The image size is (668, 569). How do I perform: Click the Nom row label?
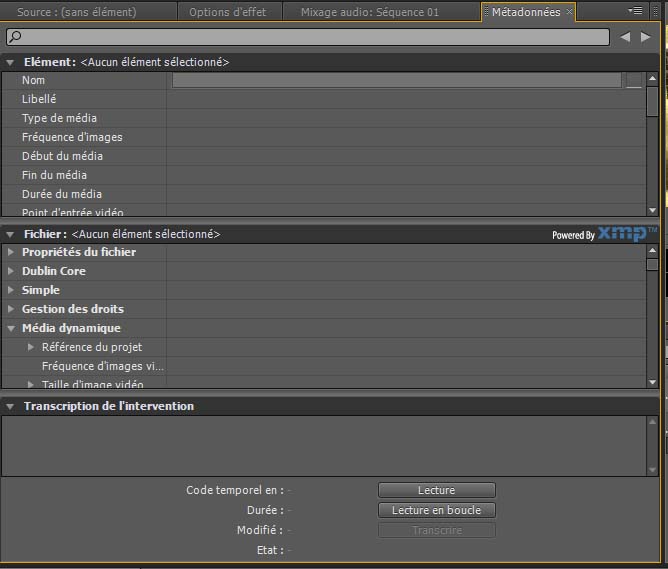[33, 80]
